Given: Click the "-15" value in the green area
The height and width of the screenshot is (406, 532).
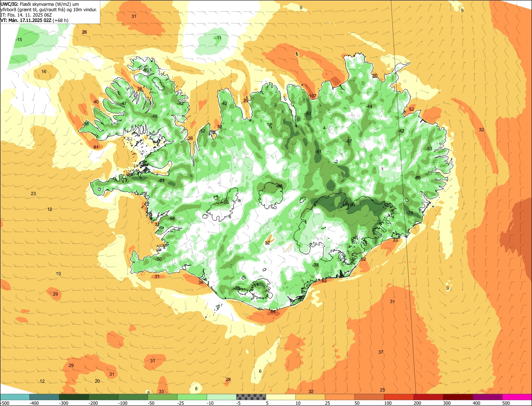Looking at the screenshot, I should coord(19,40).
